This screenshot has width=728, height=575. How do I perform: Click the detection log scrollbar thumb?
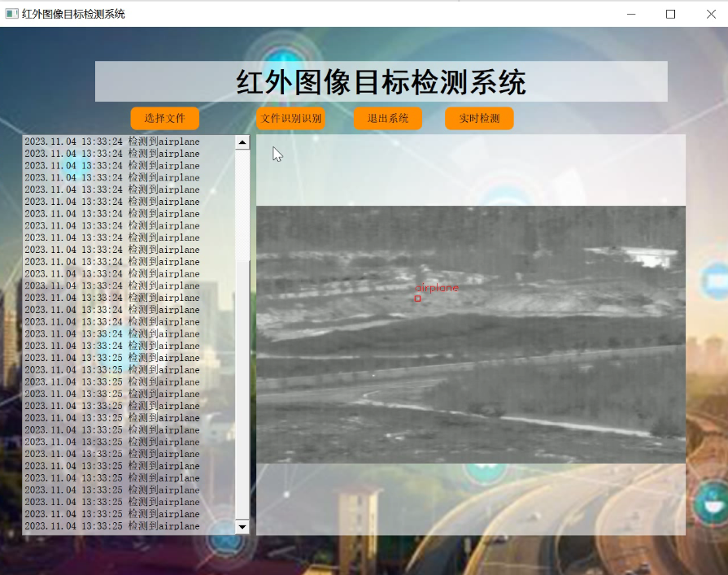tap(242, 390)
